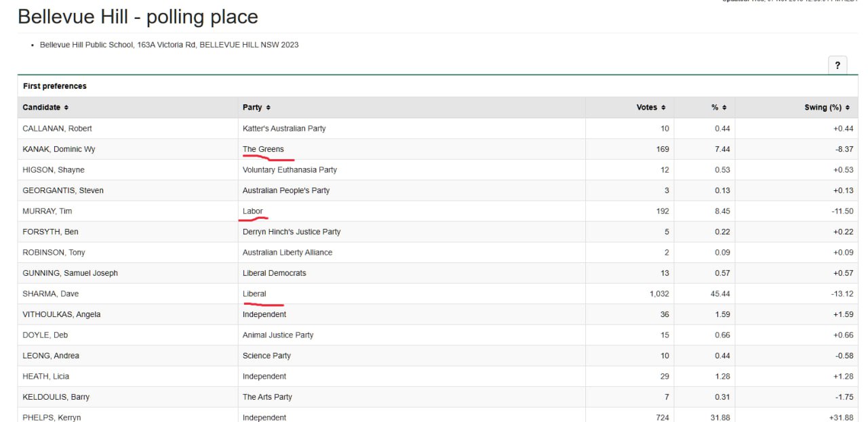
Task: Click the 1,032 votes cell
Action: tap(658, 294)
